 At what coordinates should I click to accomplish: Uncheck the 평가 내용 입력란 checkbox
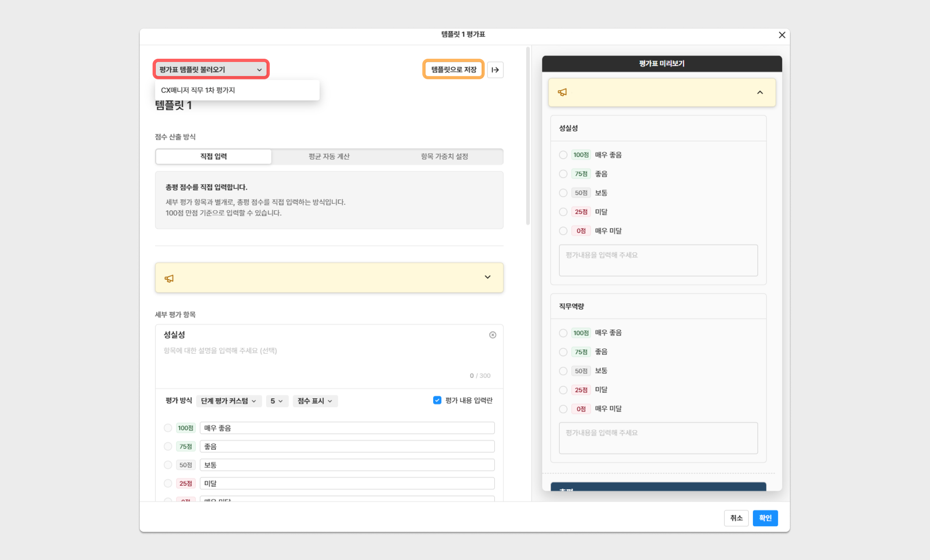[437, 400]
